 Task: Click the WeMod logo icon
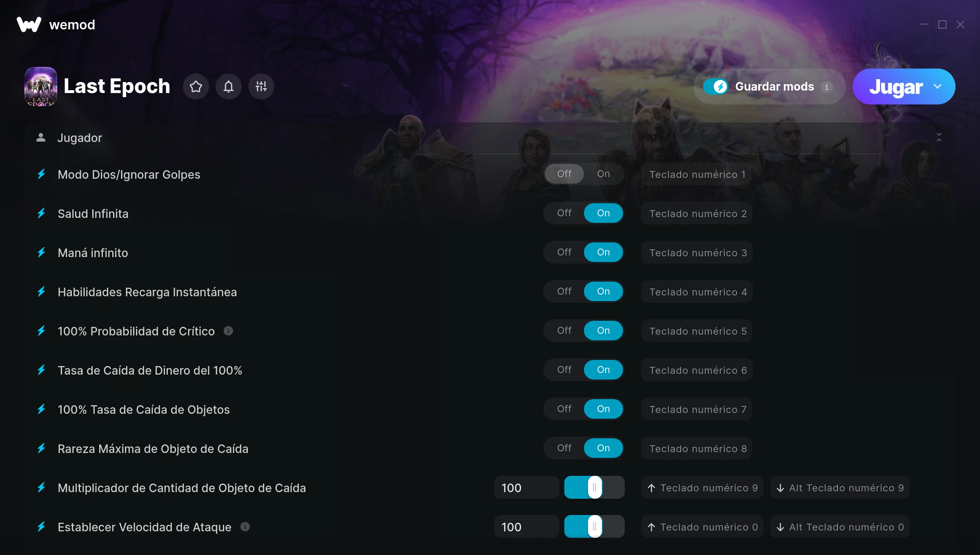(29, 24)
